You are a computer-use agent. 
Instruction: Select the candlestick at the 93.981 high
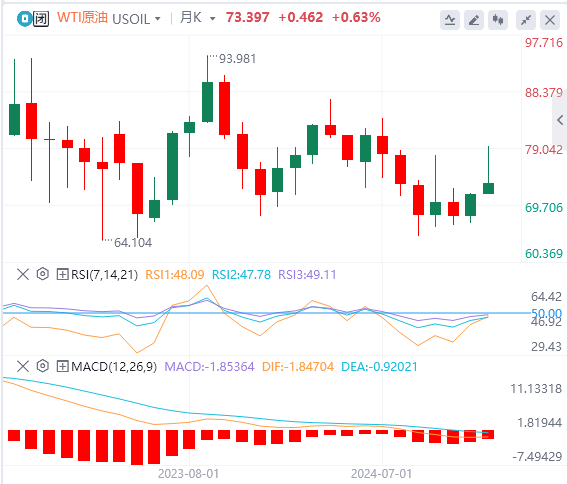208,102
